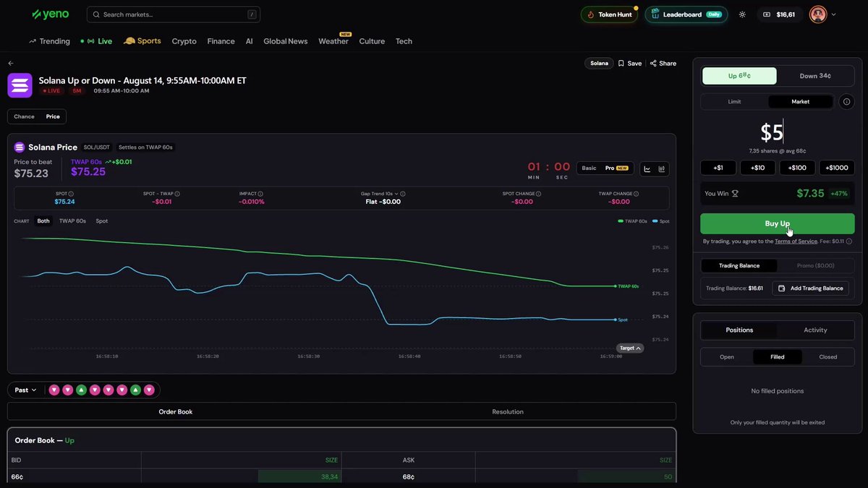868x488 pixels.
Task: Select the Down 34¢ outcome
Action: pos(815,76)
